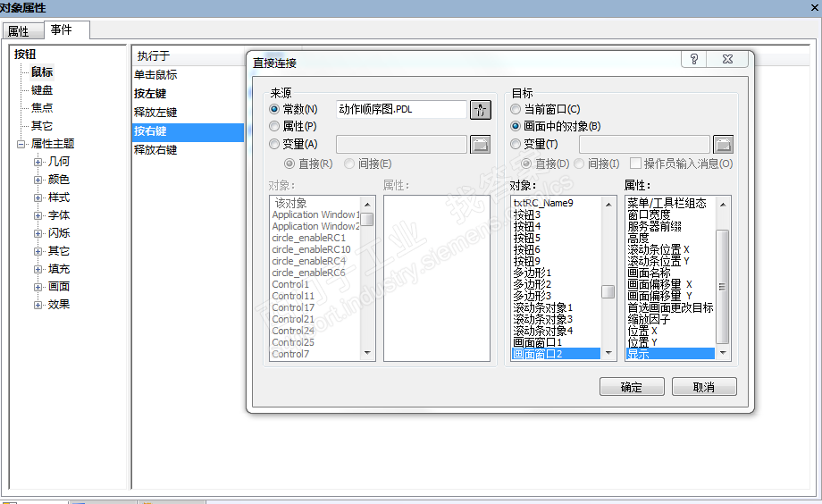Open picture selection button beside 动作顺序图.PDL

tap(480, 110)
